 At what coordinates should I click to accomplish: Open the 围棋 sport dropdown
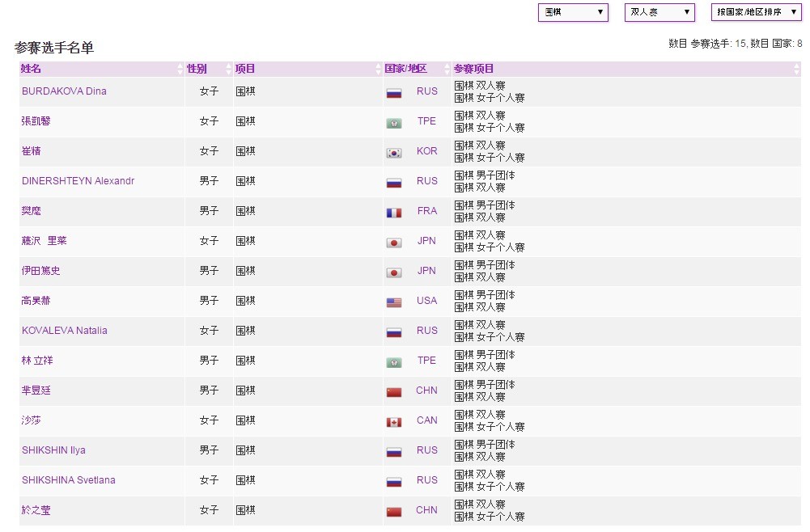pyautogui.click(x=573, y=12)
